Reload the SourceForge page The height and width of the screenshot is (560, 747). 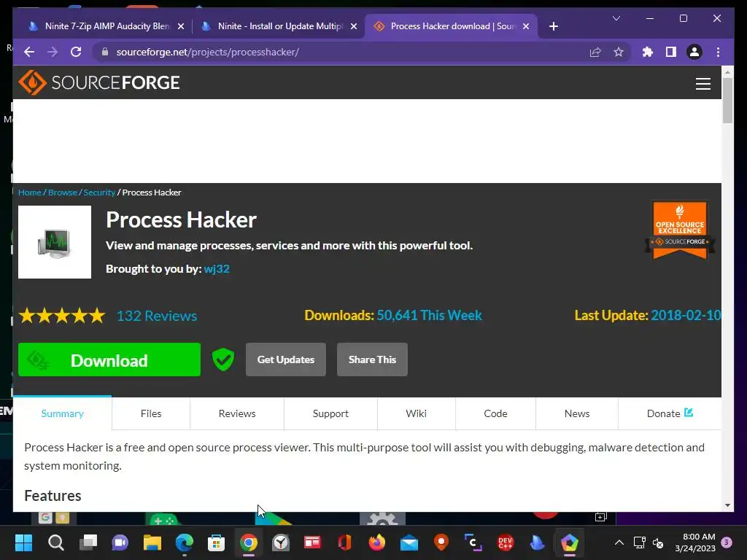click(x=76, y=52)
